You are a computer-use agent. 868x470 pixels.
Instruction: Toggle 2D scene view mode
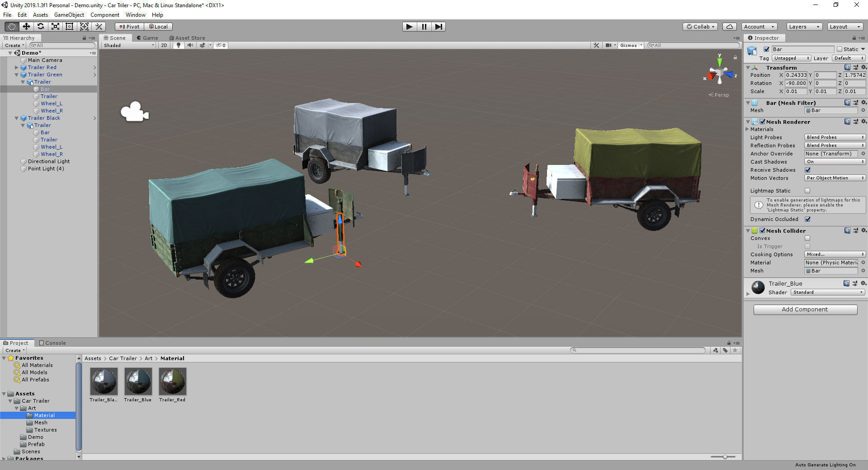164,45
